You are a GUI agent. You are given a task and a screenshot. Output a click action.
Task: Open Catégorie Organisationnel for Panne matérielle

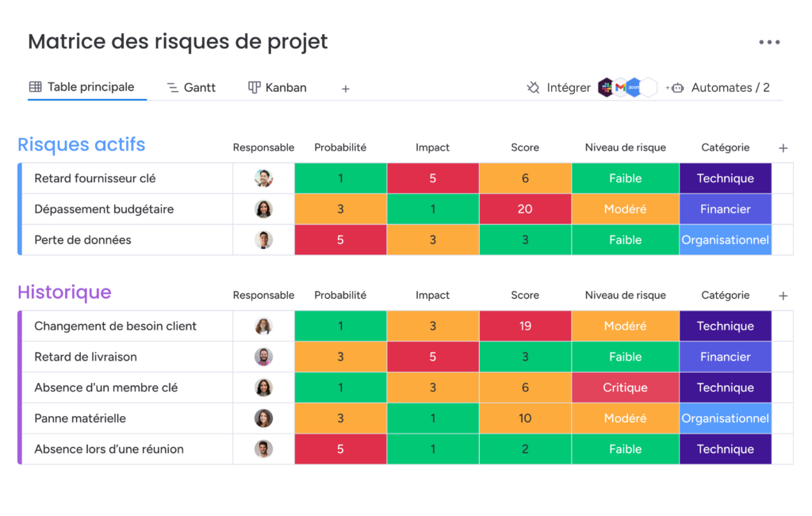725,419
